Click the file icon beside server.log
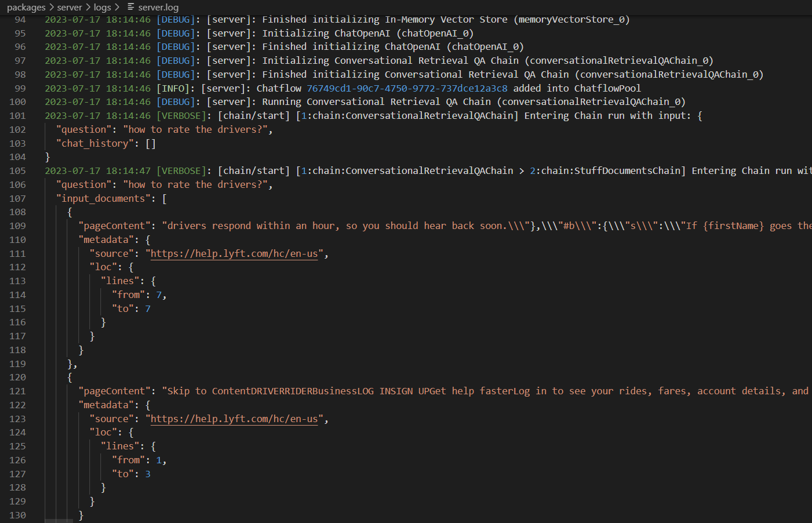This screenshot has height=523, width=812. tap(131, 7)
